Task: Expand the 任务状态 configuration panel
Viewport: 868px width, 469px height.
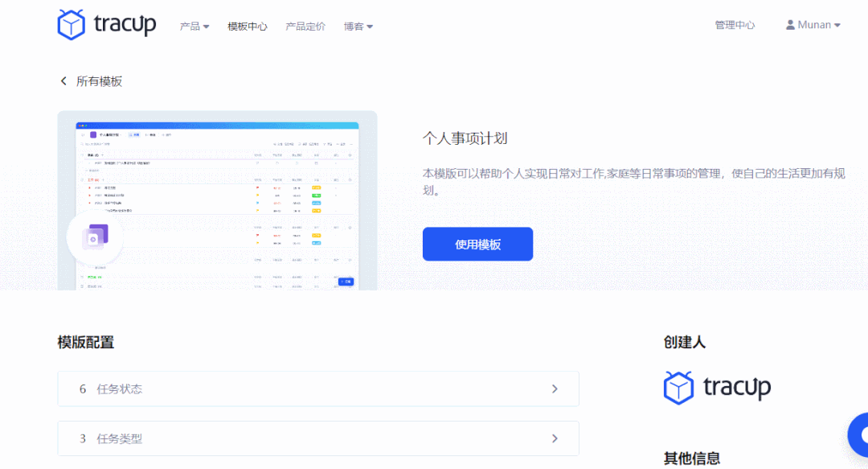Action: point(318,389)
